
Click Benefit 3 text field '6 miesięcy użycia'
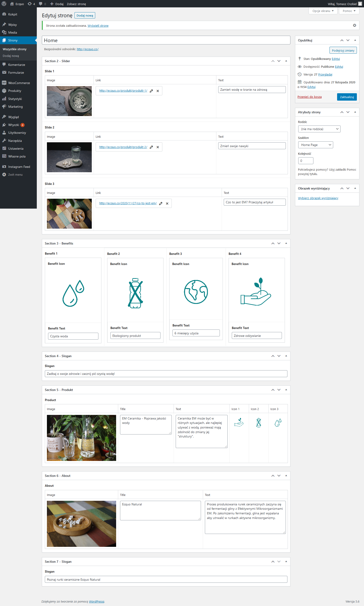196,333
